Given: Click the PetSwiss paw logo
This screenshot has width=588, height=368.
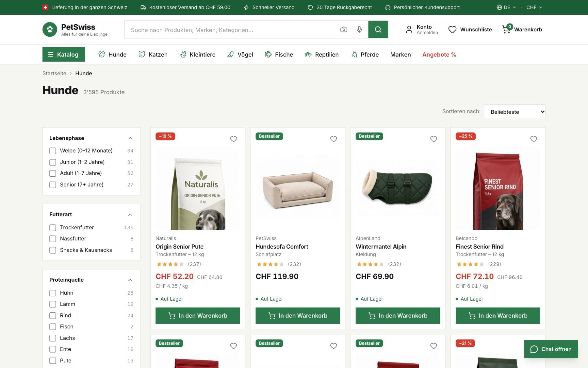Looking at the screenshot, I should [50, 29].
